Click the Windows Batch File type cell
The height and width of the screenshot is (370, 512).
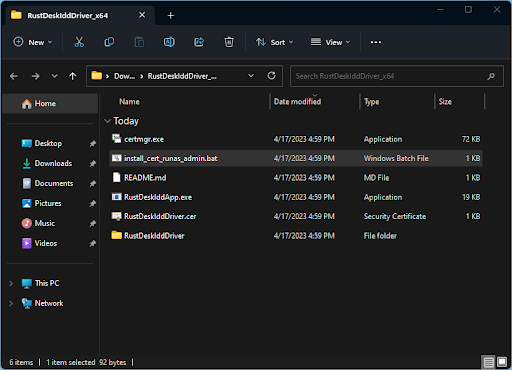pyautogui.click(x=396, y=158)
